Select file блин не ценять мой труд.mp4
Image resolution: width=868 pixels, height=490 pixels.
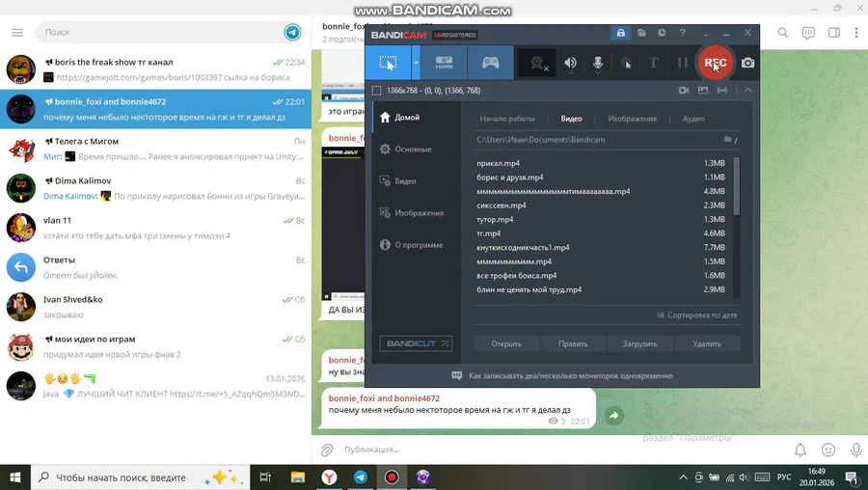(601, 289)
